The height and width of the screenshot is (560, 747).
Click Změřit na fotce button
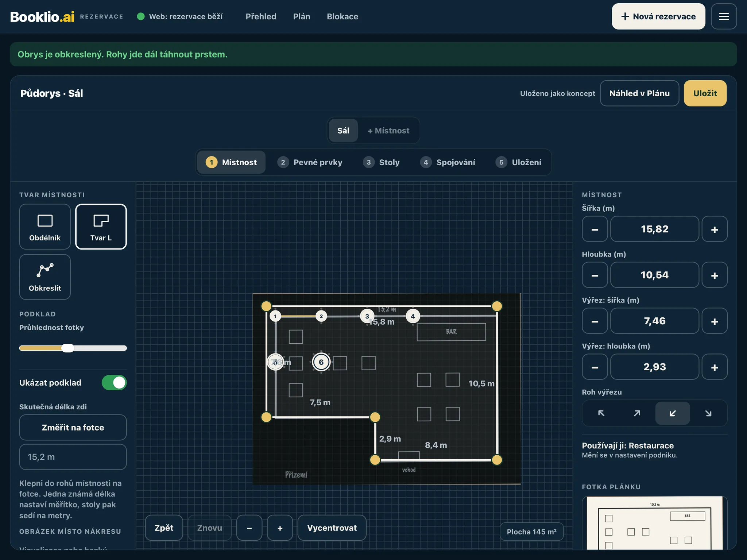pyautogui.click(x=73, y=428)
